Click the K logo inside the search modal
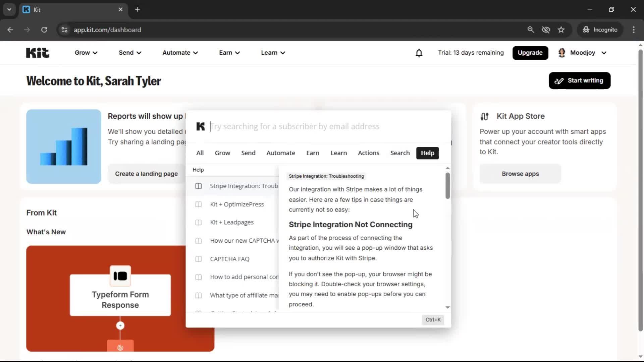Viewport: 644px width, 362px height. click(x=201, y=126)
